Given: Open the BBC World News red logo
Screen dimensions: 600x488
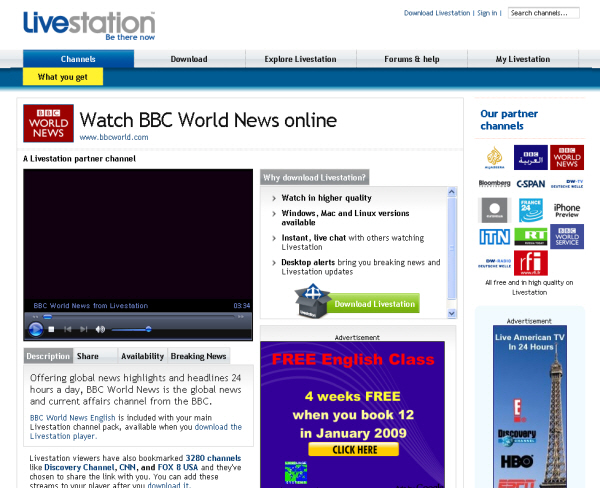Looking at the screenshot, I should (x=49, y=123).
